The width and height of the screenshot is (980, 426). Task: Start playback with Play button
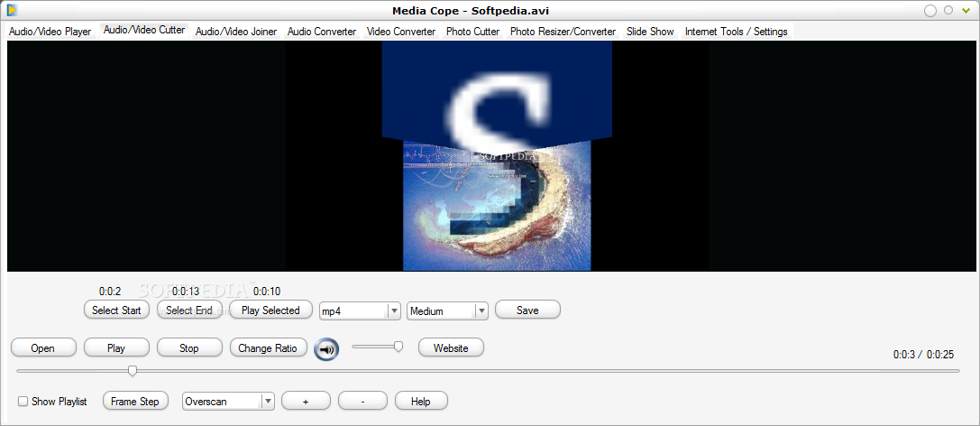coord(116,347)
